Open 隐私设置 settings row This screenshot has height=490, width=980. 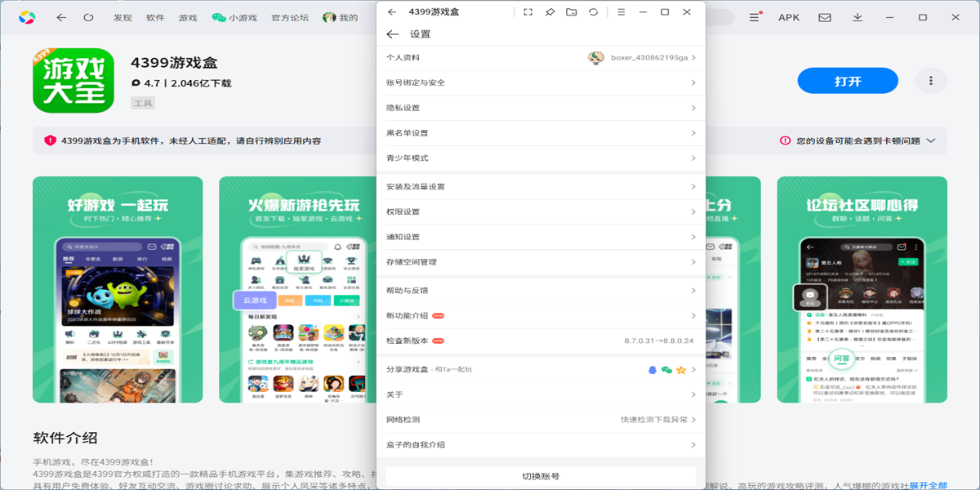coord(540,108)
